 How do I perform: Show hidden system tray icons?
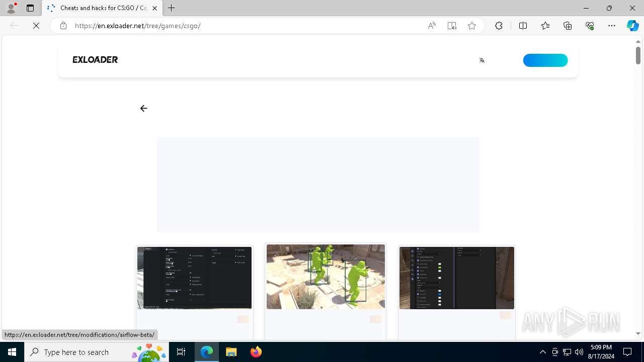pyautogui.click(x=542, y=352)
